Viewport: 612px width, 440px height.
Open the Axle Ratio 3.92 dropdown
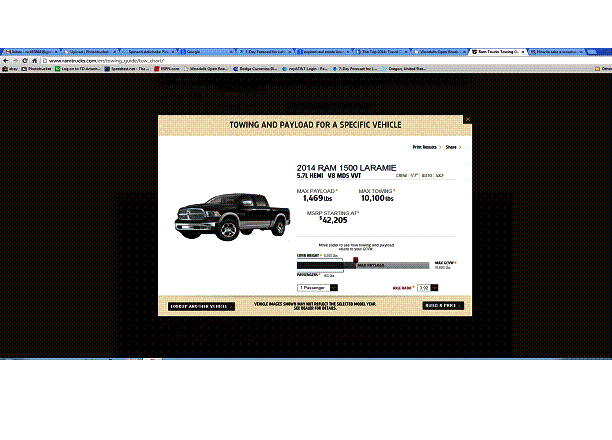point(427,288)
